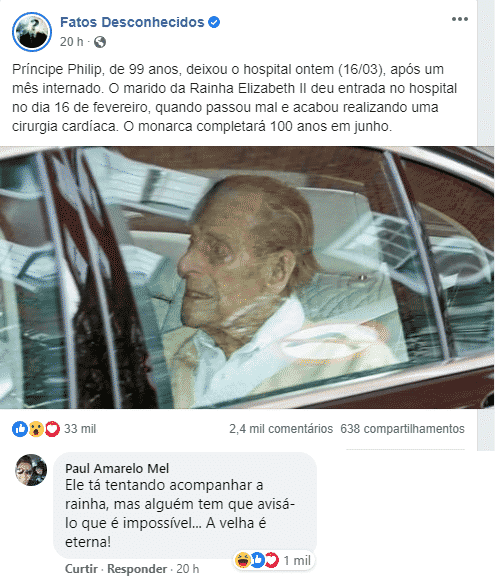Image resolution: width=496 pixels, height=583 pixels.
Task: Click the post's 20 h timestamp
Action: [x=71, y=42]
